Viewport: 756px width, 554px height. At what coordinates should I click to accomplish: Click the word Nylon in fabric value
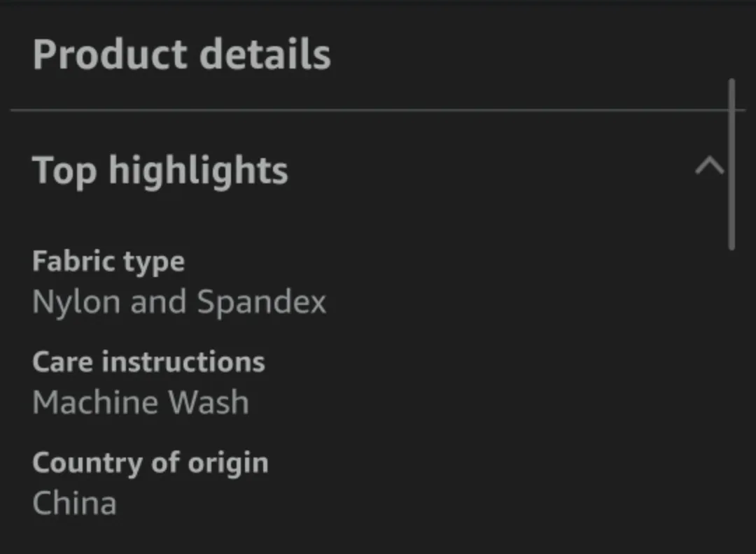[76, 302]
